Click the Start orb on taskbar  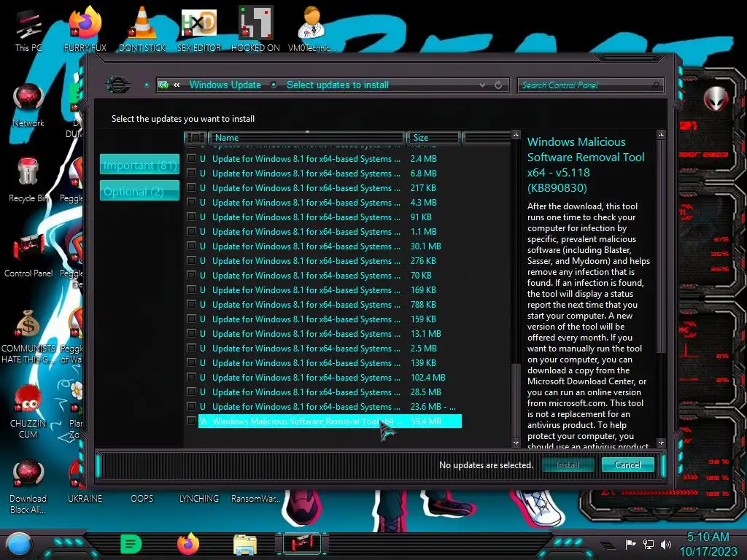pyautogui.click(x=19, y=544)
